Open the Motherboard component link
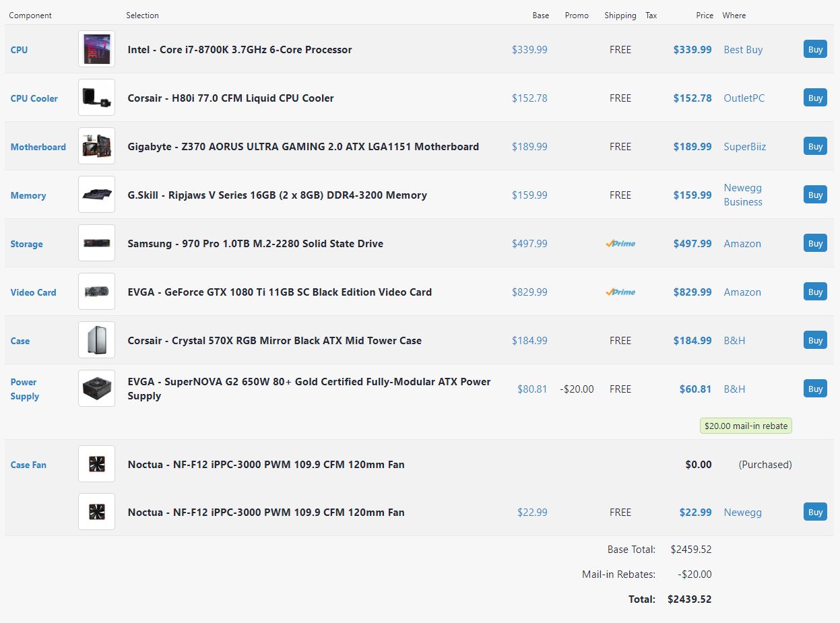 point(38,147)
